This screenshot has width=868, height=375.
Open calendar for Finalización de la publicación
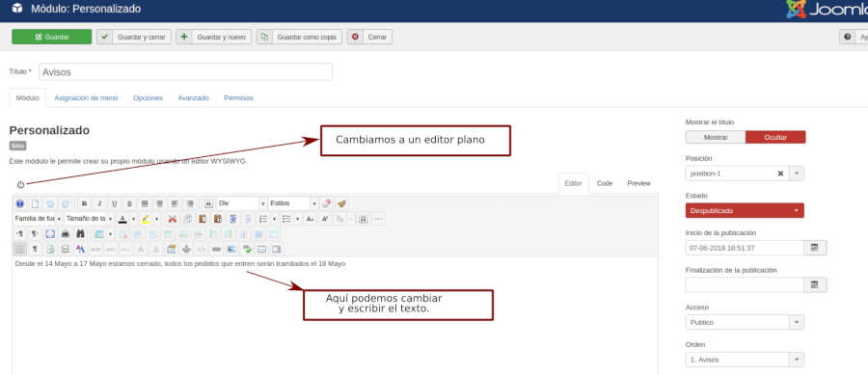(x=815, y=284)
